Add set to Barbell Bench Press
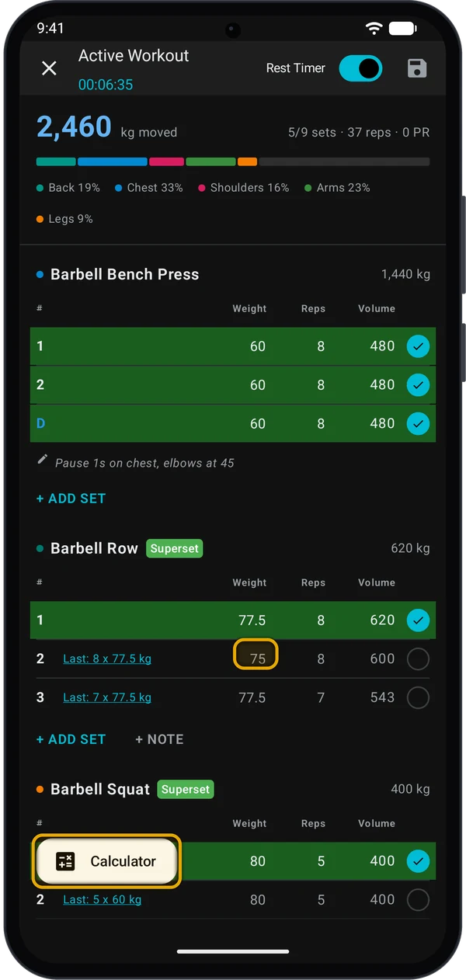This screenshot has height=980, width=466. click(71, 499)
